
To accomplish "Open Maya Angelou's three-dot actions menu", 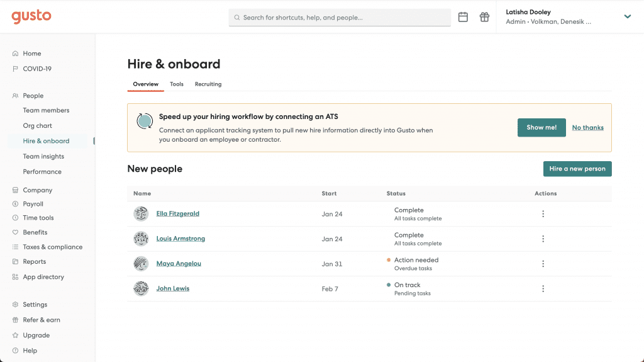I will click(543, 264).
